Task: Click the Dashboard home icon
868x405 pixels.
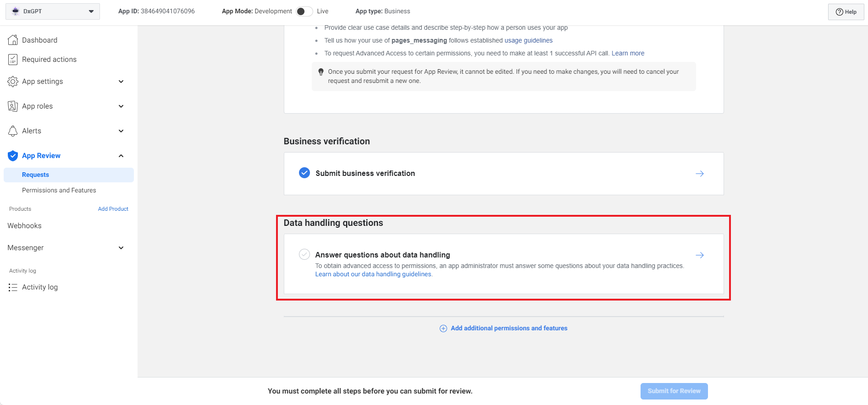Action: 13,40
